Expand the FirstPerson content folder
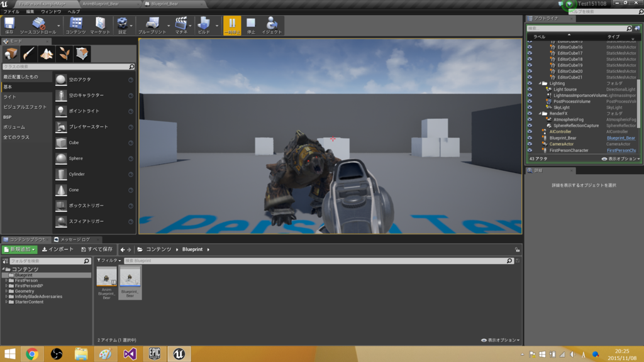644x362 pixels. pyautogui.click(x=6, y=280)
